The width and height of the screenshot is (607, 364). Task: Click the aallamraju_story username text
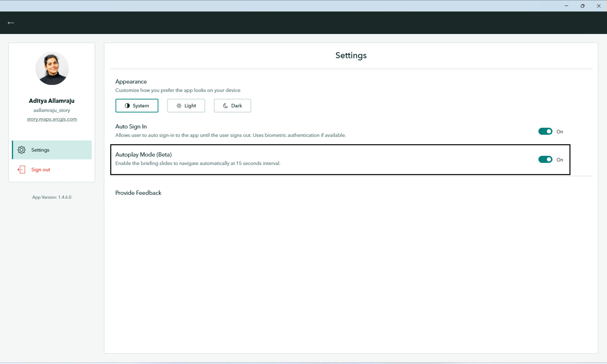click(x=52, y=110)
